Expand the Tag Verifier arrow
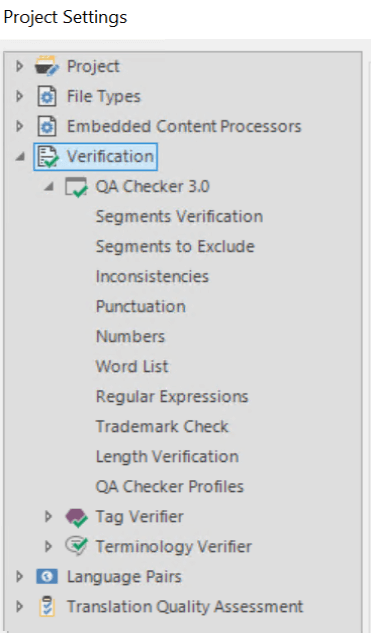 pyautogui.click(x=48, y=517)
